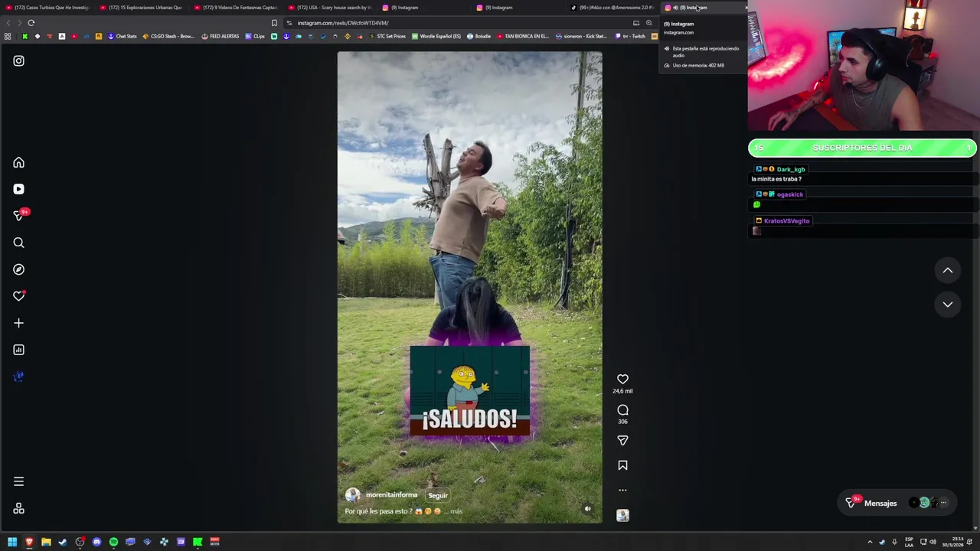Click the morenitainforma avatar picture
This screenshot has width=980, height=551.
(x=352, y=495)
